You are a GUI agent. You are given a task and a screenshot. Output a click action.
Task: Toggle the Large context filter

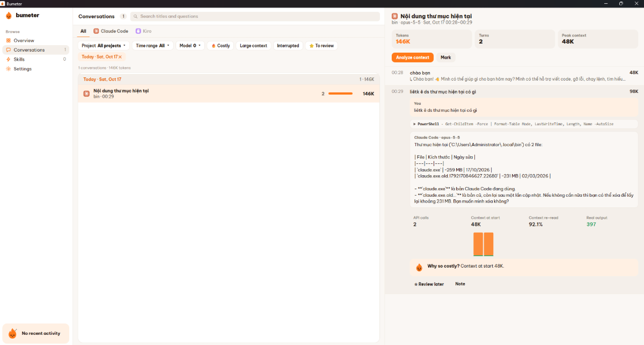pos(253,46)
